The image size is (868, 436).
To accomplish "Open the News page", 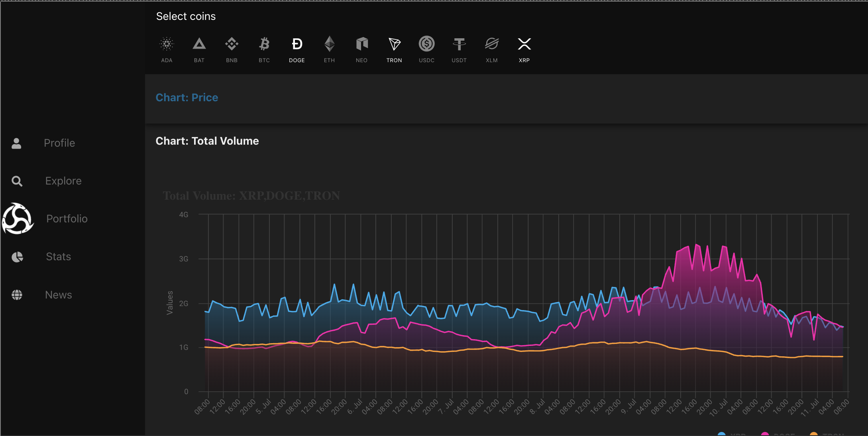I will [x=58, y=295].
